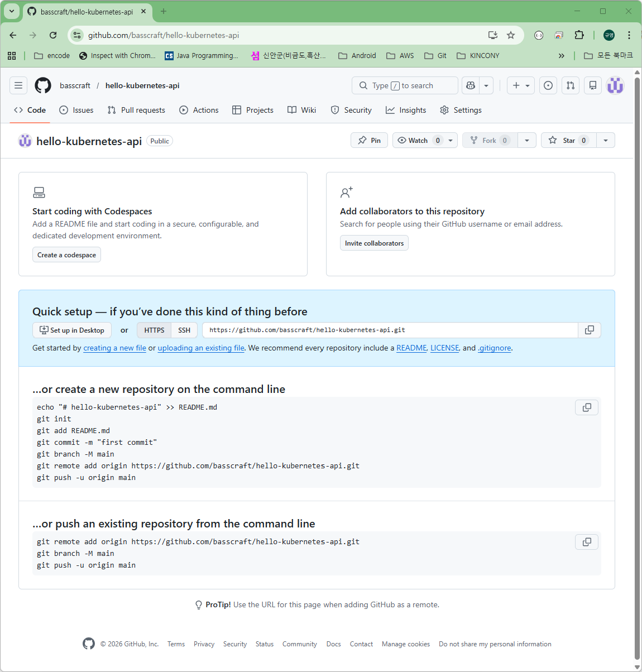Screen dimensions: 642x672
Task: Copy the create new repository commands
Action: click(x=587, y=407)
